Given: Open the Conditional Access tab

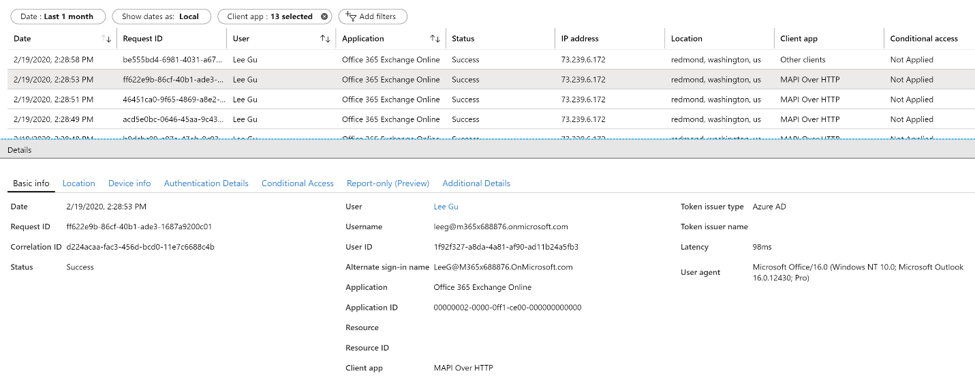Looking at the screenshot, I should tap(297, 183).
